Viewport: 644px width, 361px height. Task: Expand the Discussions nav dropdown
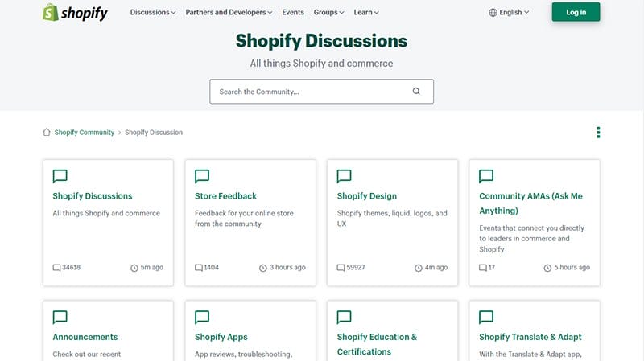[x=153, y=12]
